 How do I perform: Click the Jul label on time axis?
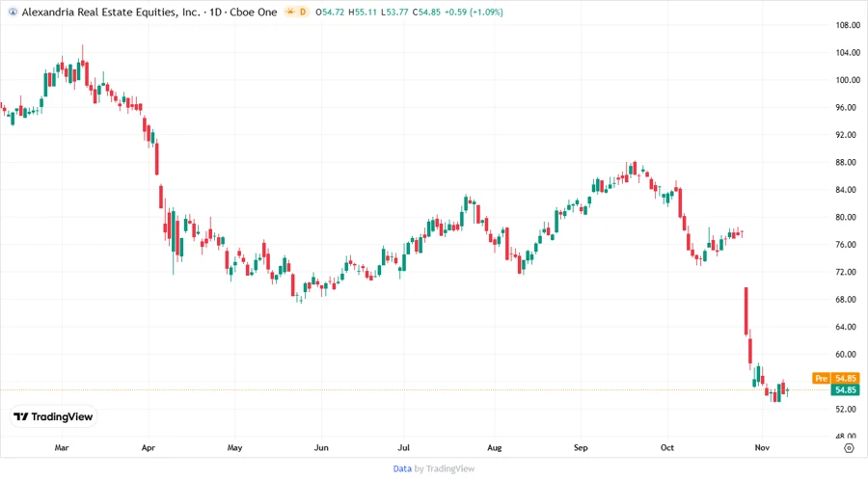click(403, 447)
